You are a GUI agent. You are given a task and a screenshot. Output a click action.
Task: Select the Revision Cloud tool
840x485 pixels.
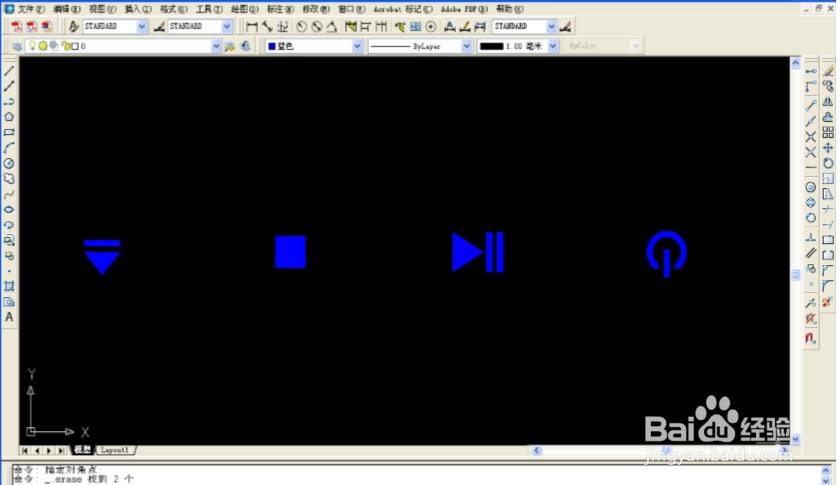coord(9,179)
